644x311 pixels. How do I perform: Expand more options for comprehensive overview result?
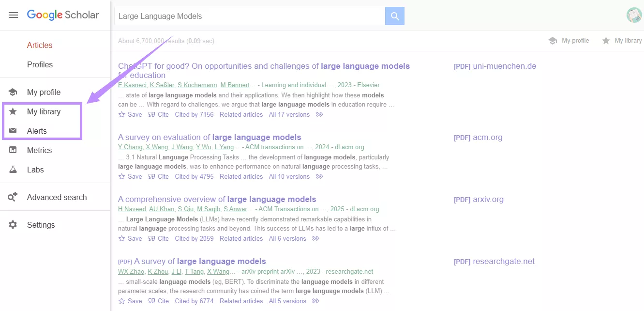(315, 239)
